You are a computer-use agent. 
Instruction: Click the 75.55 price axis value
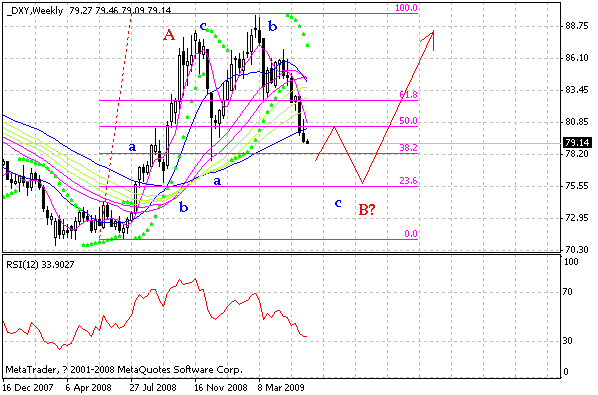click(x=577, y=186)
